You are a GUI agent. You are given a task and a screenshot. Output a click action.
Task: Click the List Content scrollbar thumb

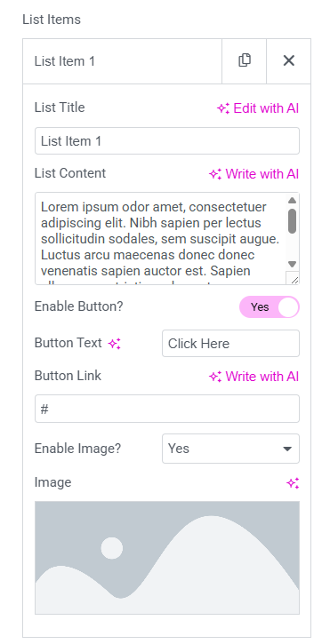(x=292, y=221)
